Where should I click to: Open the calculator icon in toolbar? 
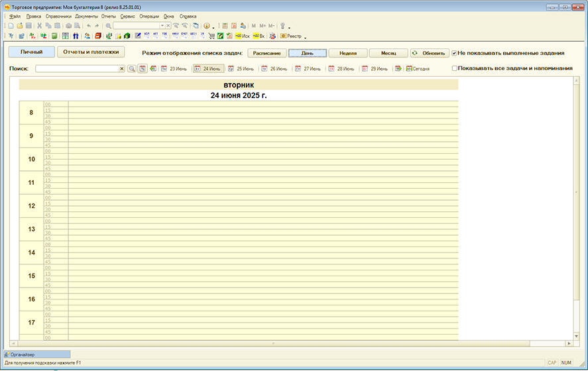[x=225, y=26]
